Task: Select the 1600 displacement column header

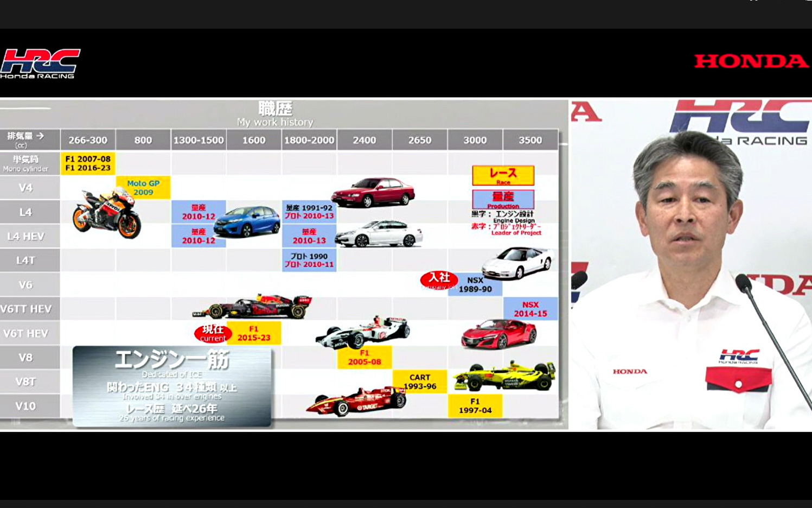Action: [254, 140]
